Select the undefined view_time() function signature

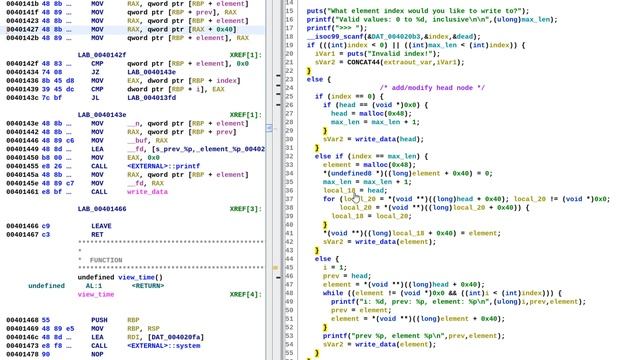[x=120, y=278]
